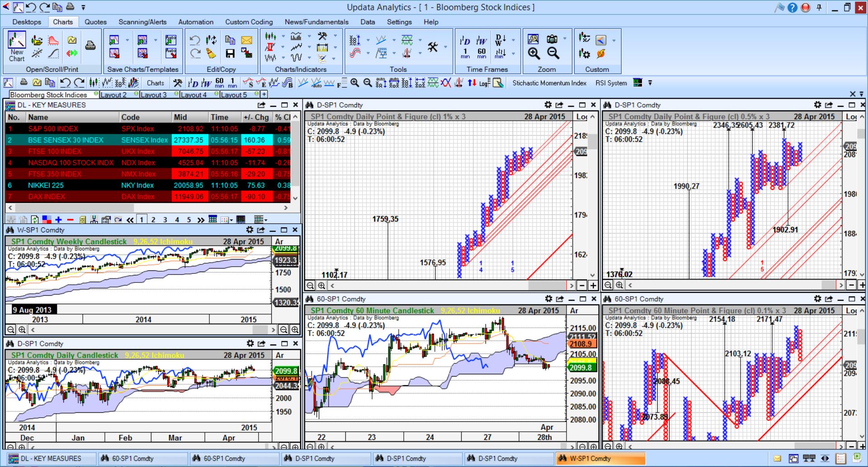Click the New Chart button in the ribbon
Screen dimensions: 868x467
coord(17,47)
